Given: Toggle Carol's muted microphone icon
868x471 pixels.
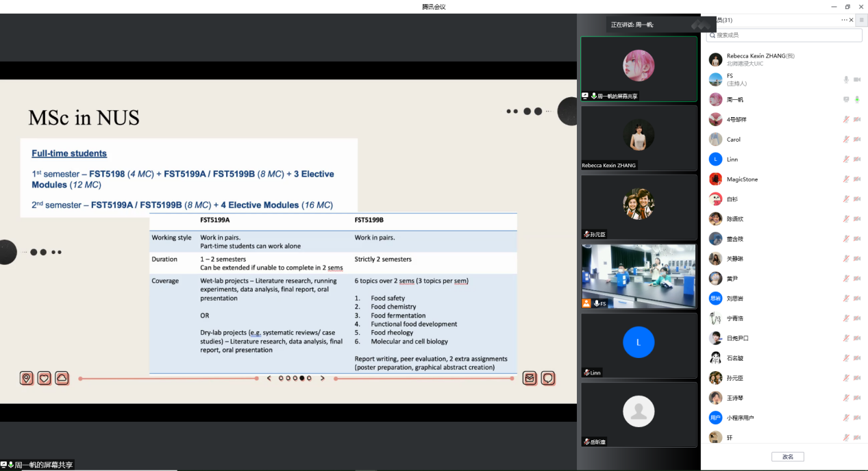Looking at the screenshot, I should [846, 140].
